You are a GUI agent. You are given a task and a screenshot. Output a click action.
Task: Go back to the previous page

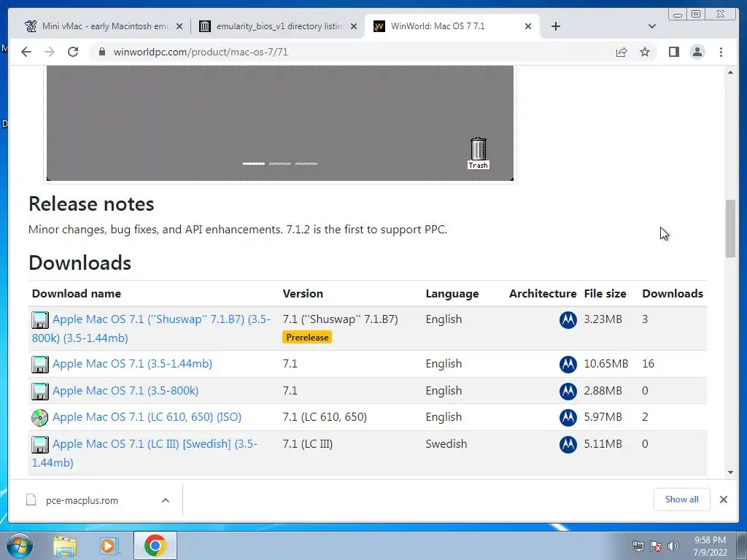(26, 52)
